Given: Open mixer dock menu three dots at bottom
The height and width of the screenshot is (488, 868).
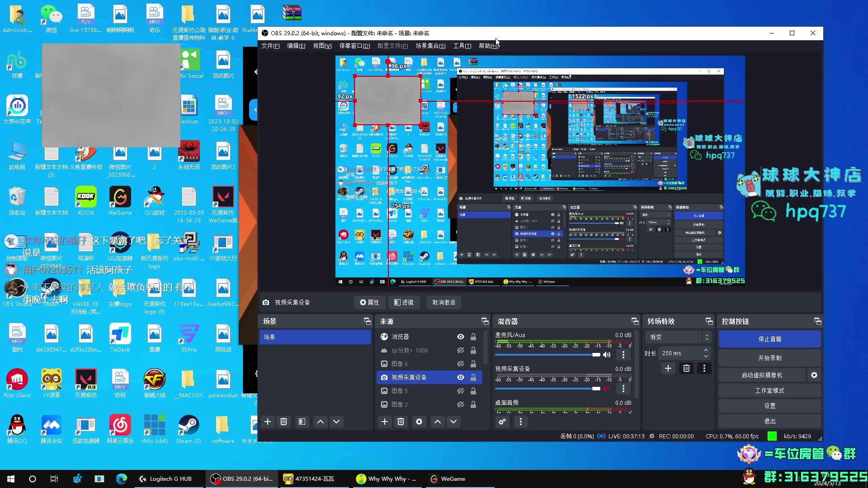Looking at the screenshot, I should [521, 422].
